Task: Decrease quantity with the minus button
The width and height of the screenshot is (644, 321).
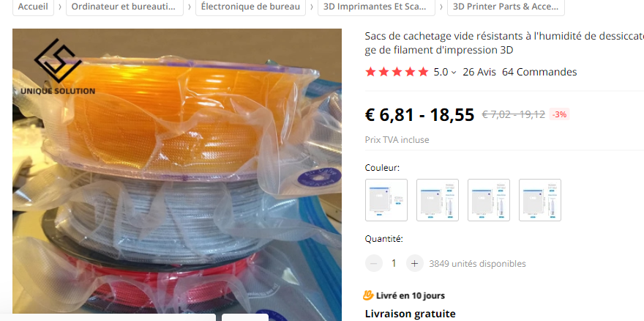Action: coord(374,263)
